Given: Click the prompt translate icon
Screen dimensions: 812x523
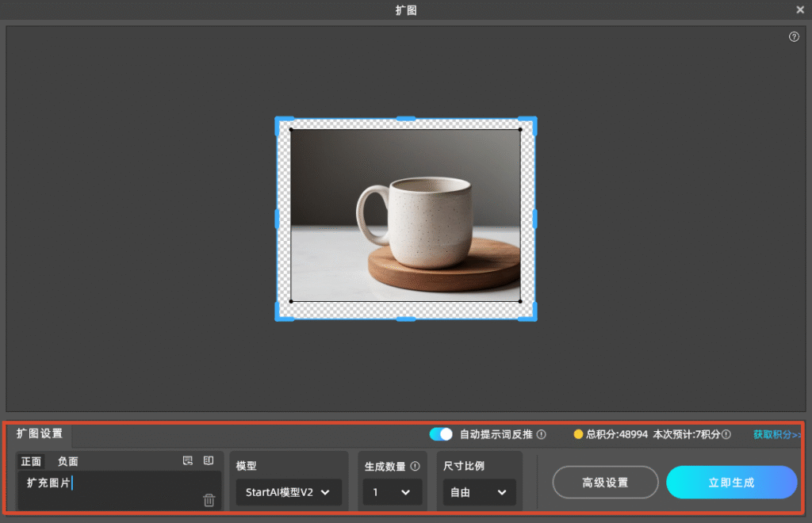Looking at the screenshot, I should coord(187,460).
